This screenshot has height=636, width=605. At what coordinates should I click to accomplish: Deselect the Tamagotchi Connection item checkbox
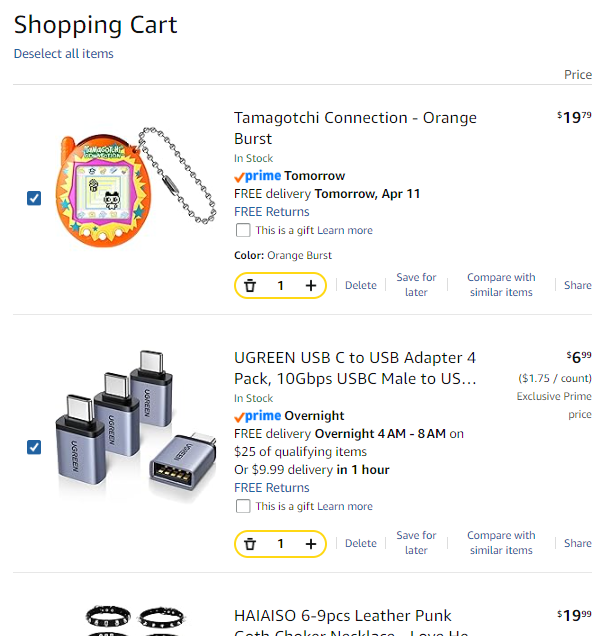[x=34, y=198]
